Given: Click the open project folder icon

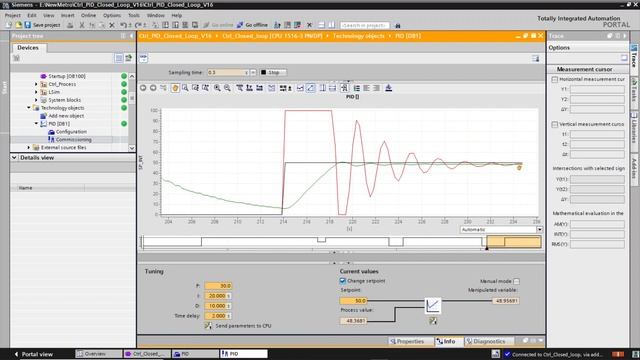Looking at the screenshot, I should (x=18, y=25).
